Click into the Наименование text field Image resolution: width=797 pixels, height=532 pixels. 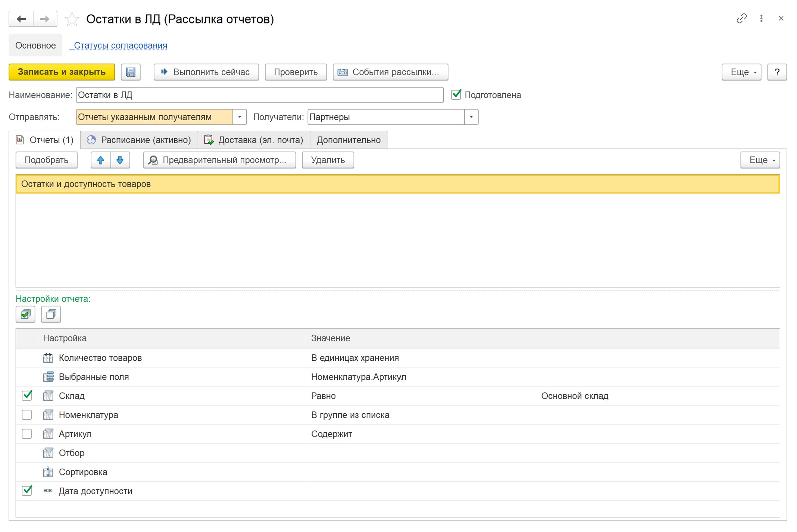click(x=259, y=95)
